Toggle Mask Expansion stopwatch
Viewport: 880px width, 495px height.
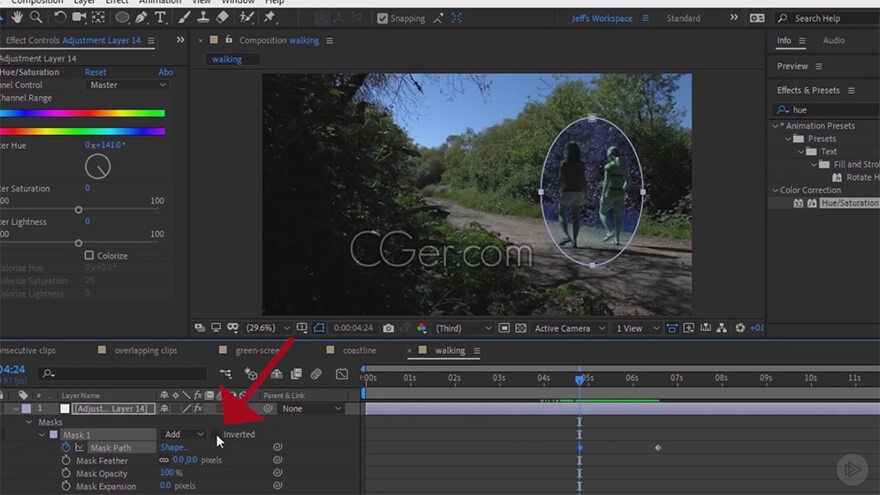click(x=66, y=486)
